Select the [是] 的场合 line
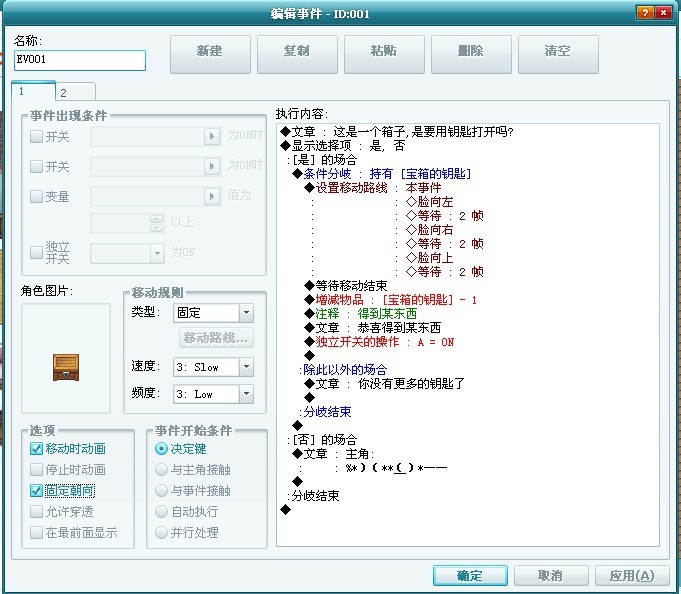681x594 pixels. (x=322, y=159)
